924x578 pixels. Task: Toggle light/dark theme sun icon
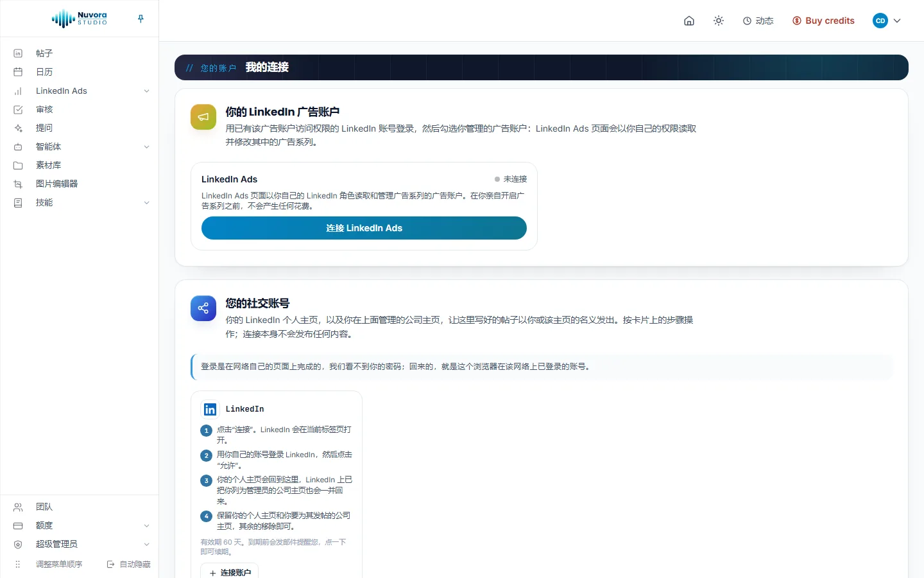(x=719, y=21)
